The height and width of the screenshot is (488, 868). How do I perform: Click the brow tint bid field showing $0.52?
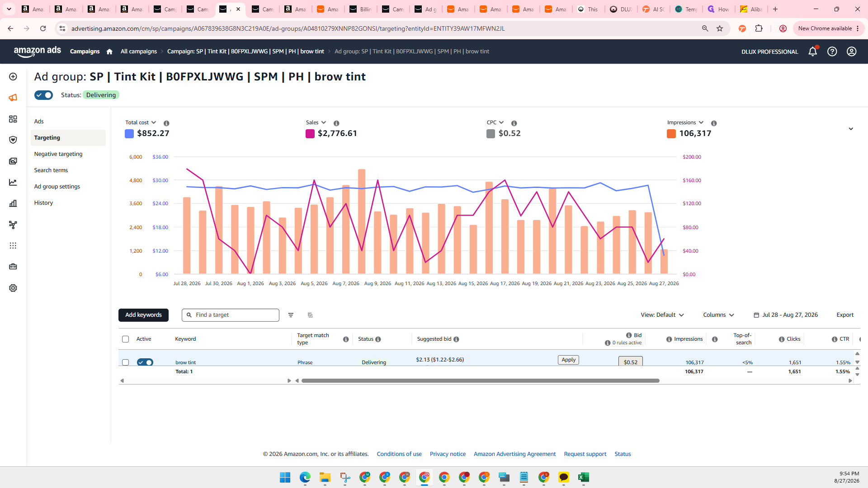pyautogui.click(x=631, y=362)
